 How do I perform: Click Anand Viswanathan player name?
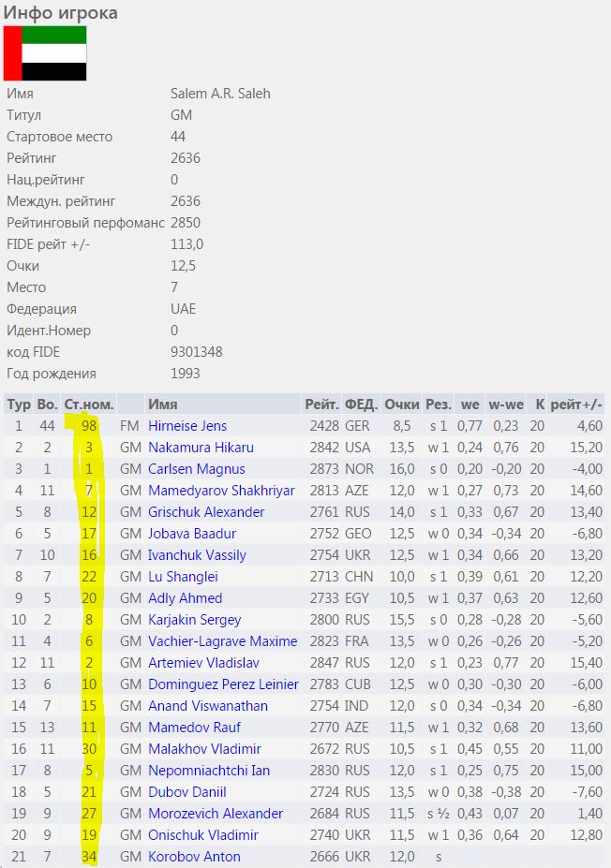point(208,706)
